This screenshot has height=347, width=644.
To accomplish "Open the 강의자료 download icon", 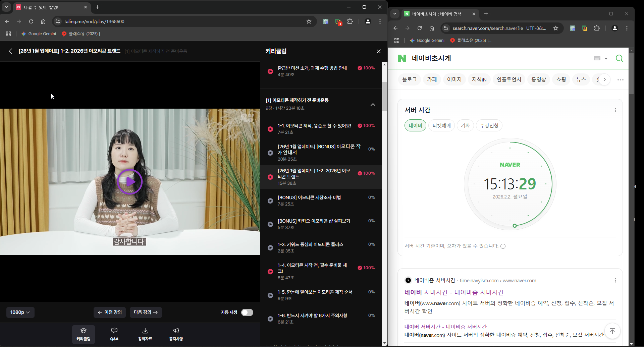I will click(x=145, y=334).
